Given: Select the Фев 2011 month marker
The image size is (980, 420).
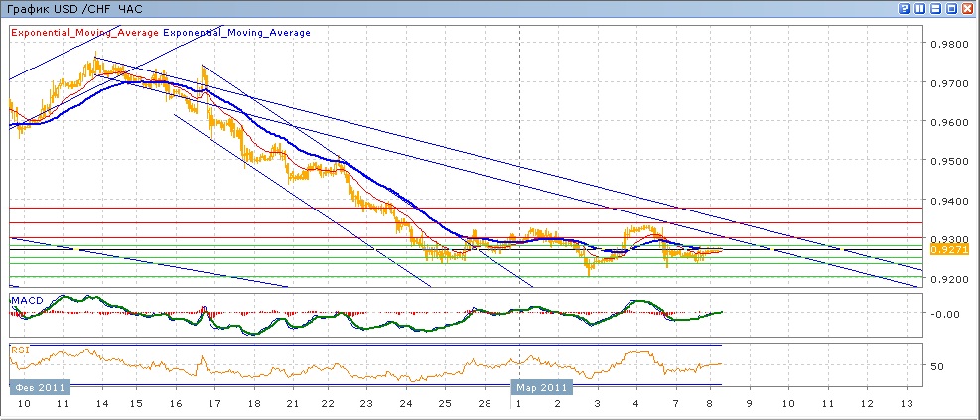Looking at the screenshot, I should [40, 387].
